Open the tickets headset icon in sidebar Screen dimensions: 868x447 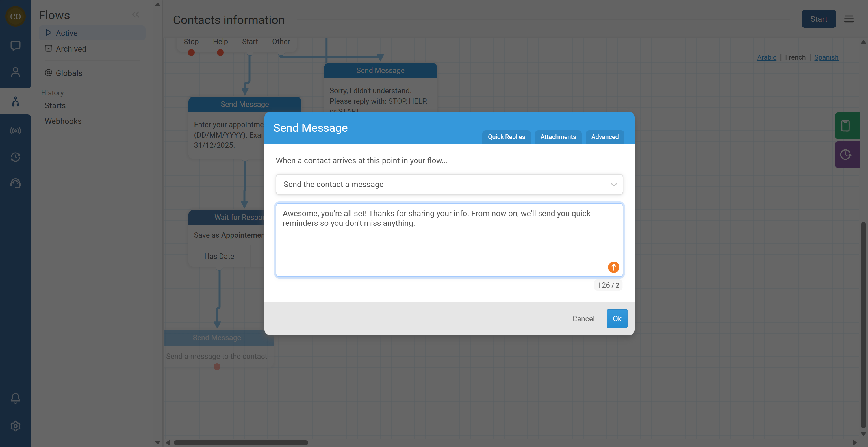point(15,183)
